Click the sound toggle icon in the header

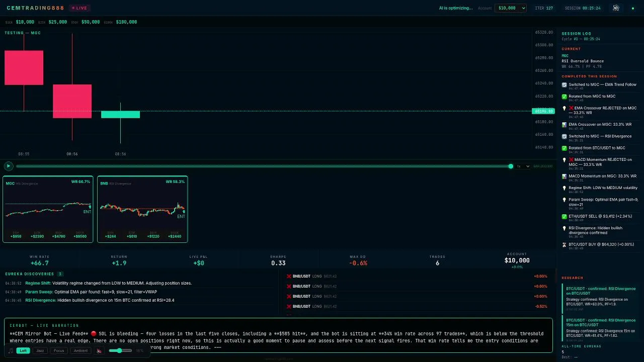(x=616, y=8)
